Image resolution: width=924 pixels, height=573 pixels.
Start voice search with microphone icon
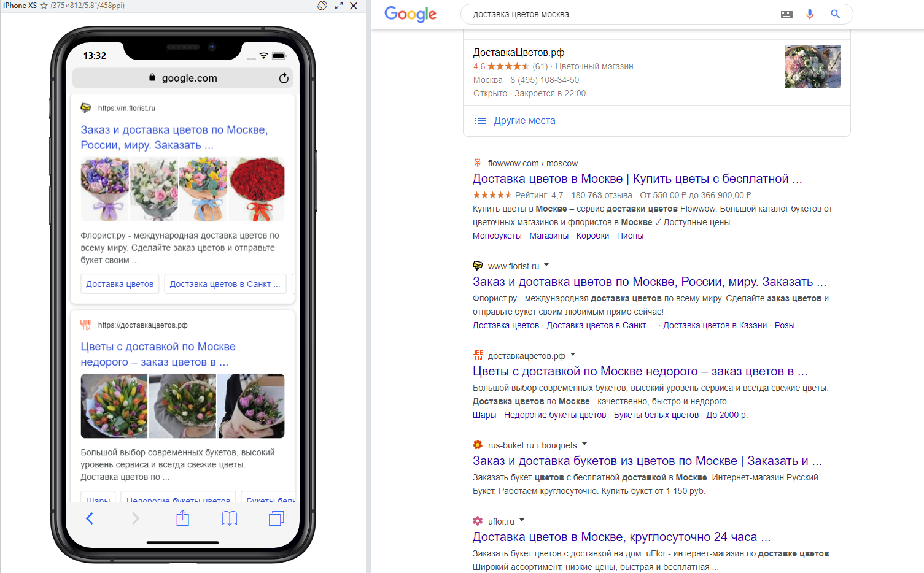coord(810,14)
